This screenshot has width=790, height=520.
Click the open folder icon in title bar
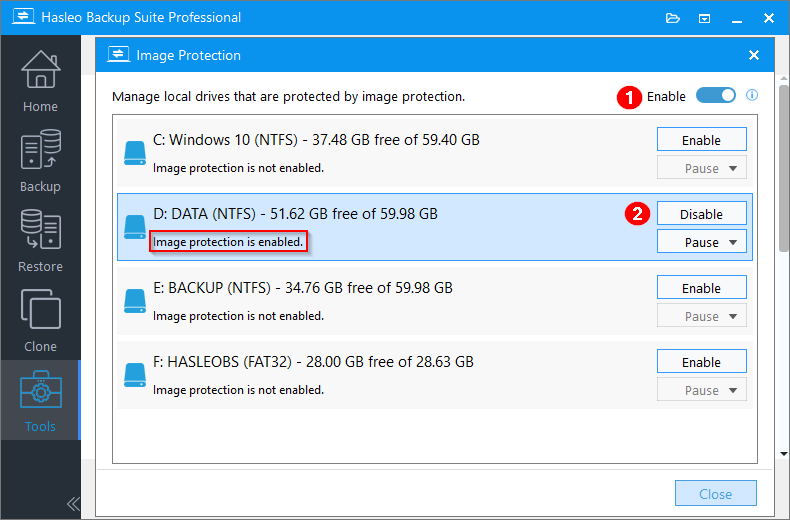point(673,18)
